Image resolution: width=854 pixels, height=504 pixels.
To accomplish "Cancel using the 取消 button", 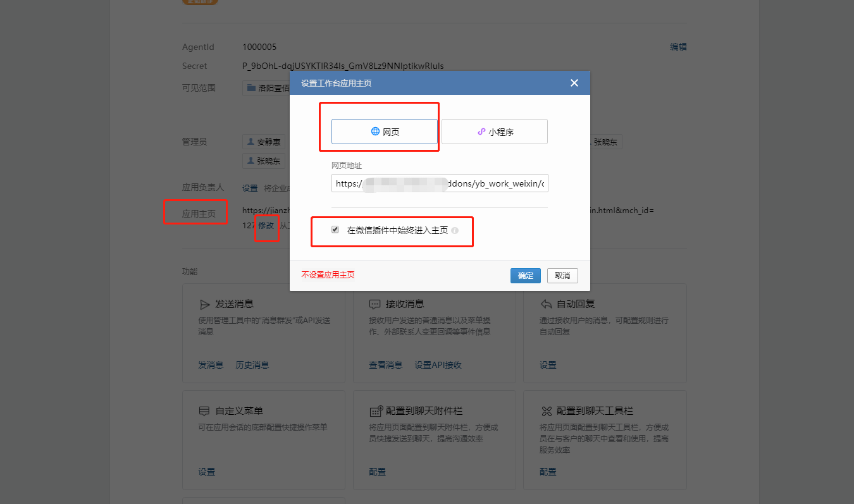I will (x=562, y=276).
